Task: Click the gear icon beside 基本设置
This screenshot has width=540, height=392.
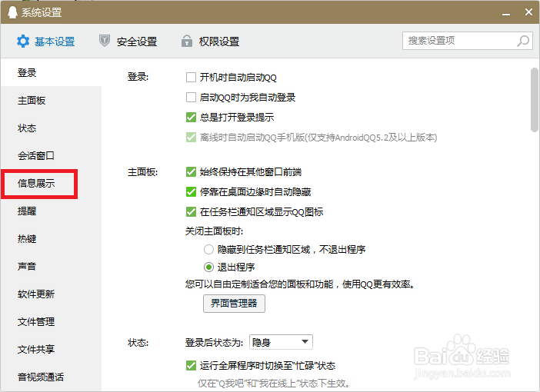Action: coord(23,42)
